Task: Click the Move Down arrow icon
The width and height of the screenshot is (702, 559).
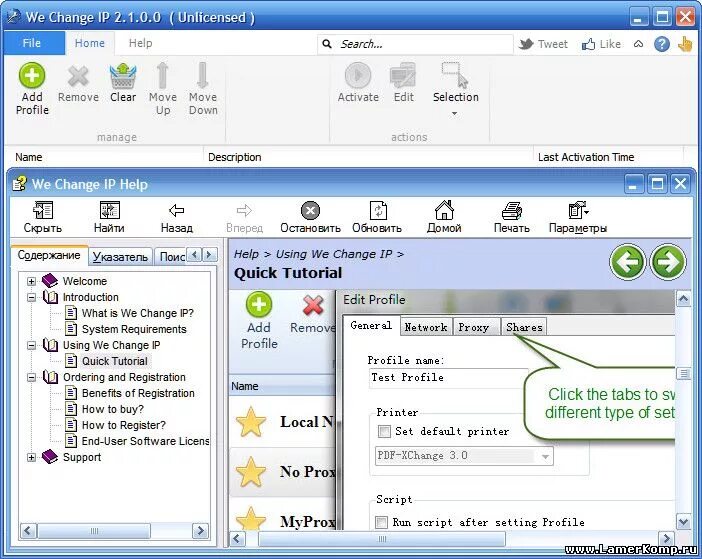Action: click(x=202, y=75)
